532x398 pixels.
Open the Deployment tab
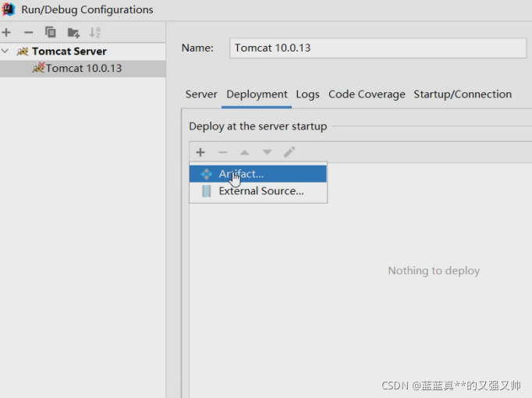tap(257, 94)
